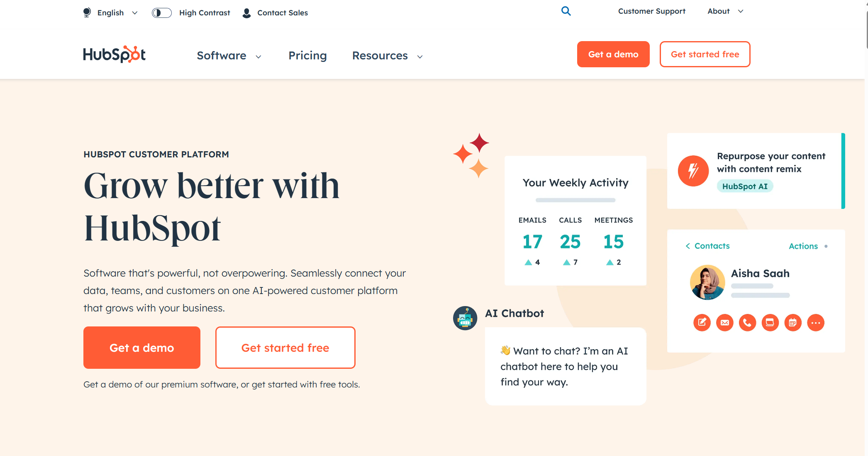Click the search magnifier icon

pyautogui.click(x=566, y=11)
